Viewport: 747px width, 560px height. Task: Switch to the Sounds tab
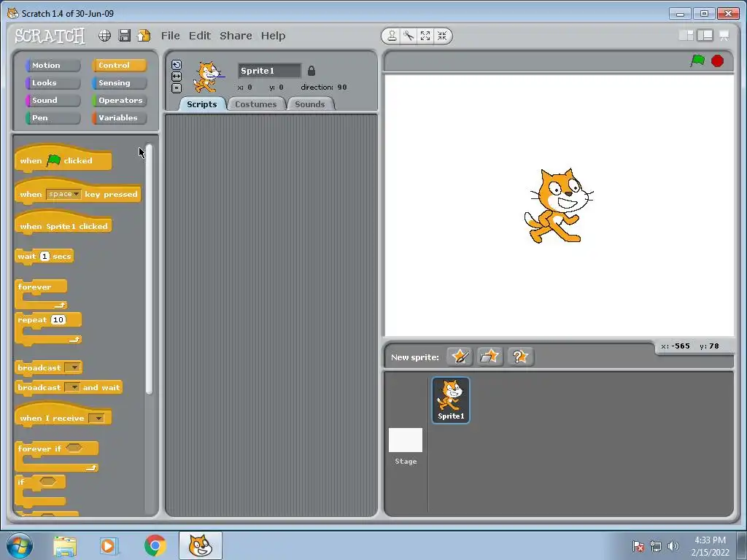coord(309,104)
